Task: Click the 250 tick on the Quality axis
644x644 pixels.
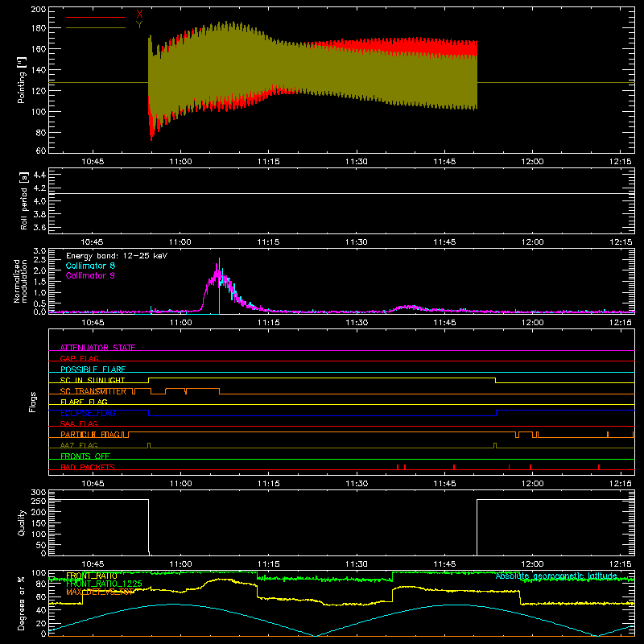Action: pos(39,501)
